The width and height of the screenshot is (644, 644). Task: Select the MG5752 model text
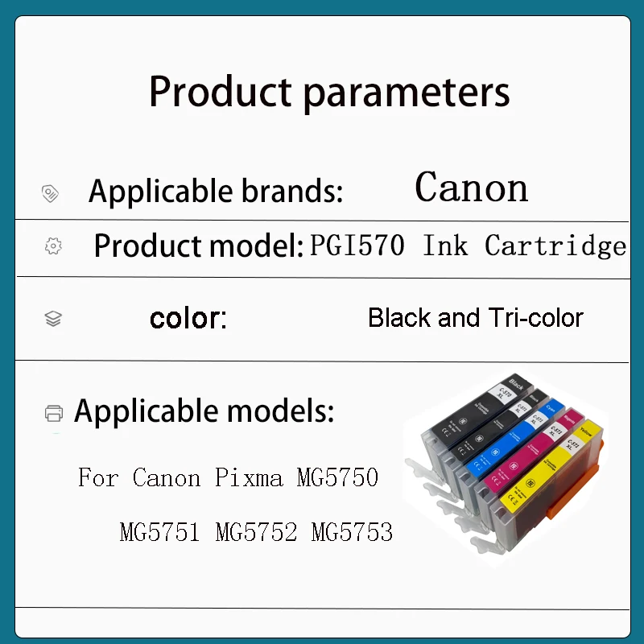coord(255,532)
